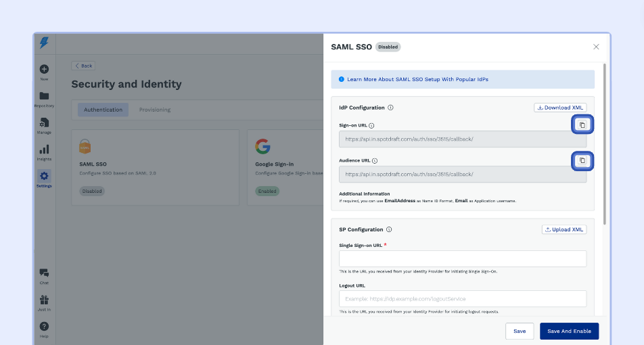Copy the Sign-on URL

[x=582, y=125]
